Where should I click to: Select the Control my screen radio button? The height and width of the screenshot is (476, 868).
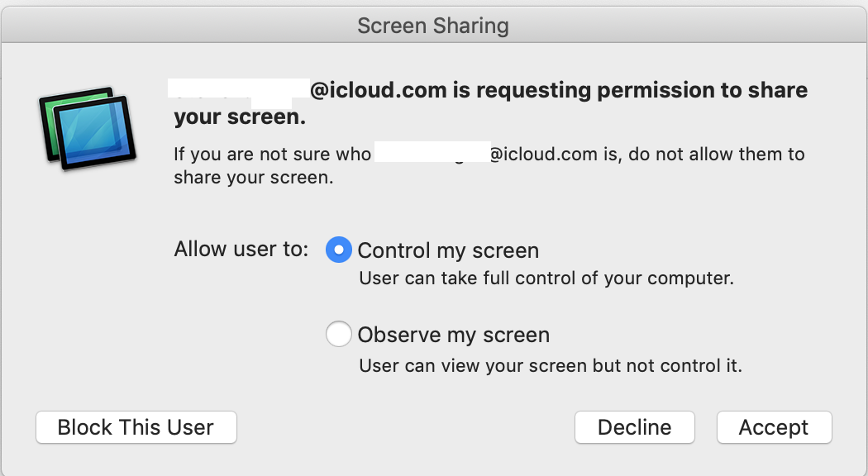pos(339,250)
